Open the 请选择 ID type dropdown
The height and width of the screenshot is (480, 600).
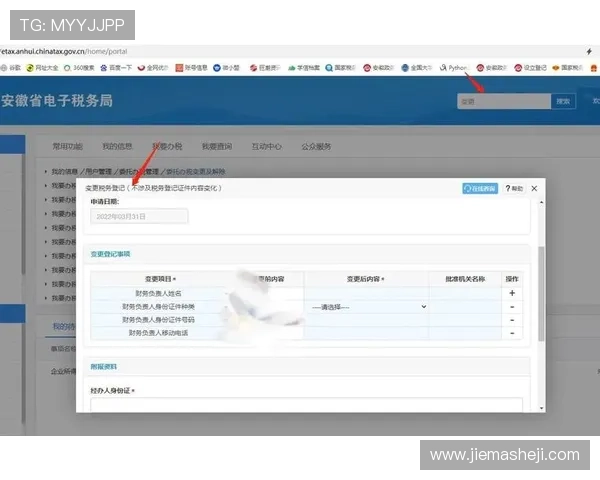pos(368,307)
